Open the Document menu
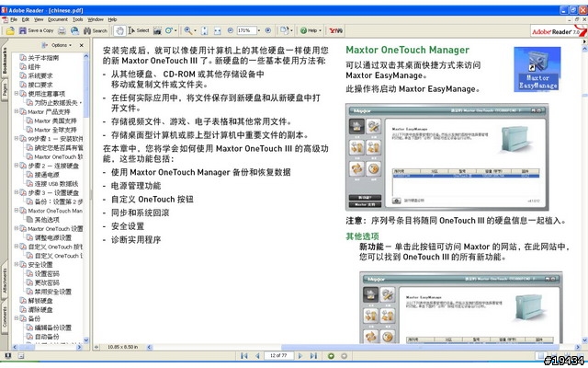 pyautogui.click(x=58, y=19)
